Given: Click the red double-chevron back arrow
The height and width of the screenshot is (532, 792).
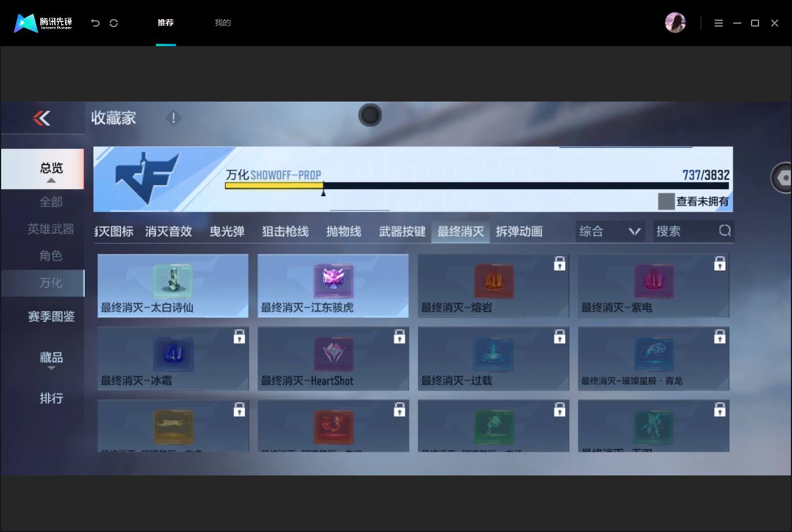Looking at the screenshot, I should pos(42,118).
